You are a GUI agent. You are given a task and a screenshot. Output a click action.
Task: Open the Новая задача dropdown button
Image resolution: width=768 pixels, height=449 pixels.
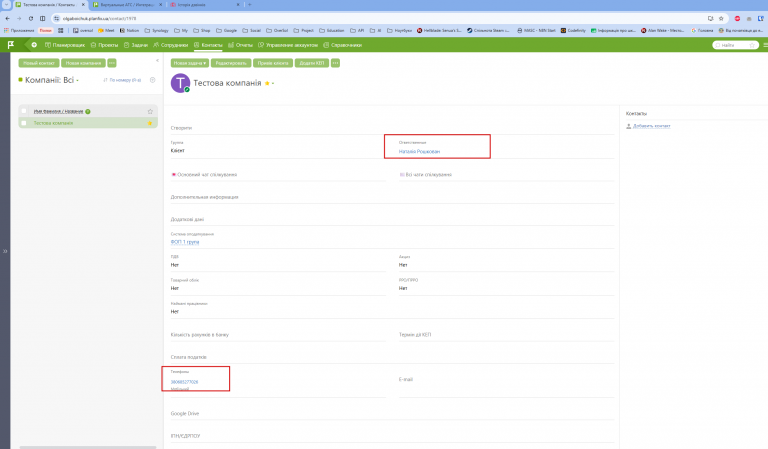tap(190, 63)
